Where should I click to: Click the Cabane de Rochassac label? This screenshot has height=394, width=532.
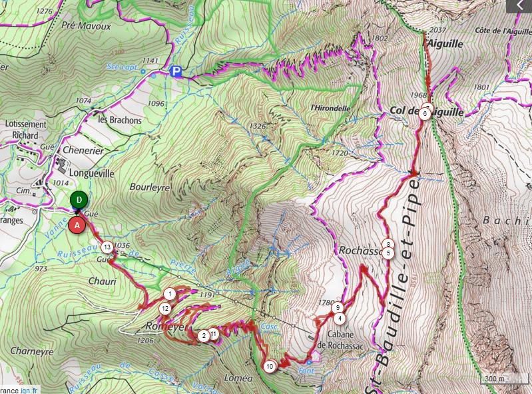(x=341, y=341)
